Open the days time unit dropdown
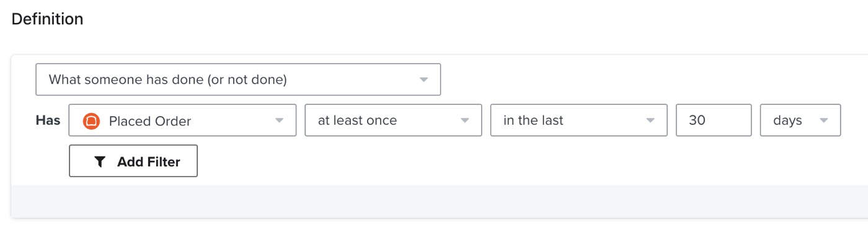This screenshot has height=226, width=868. (800, 120)
